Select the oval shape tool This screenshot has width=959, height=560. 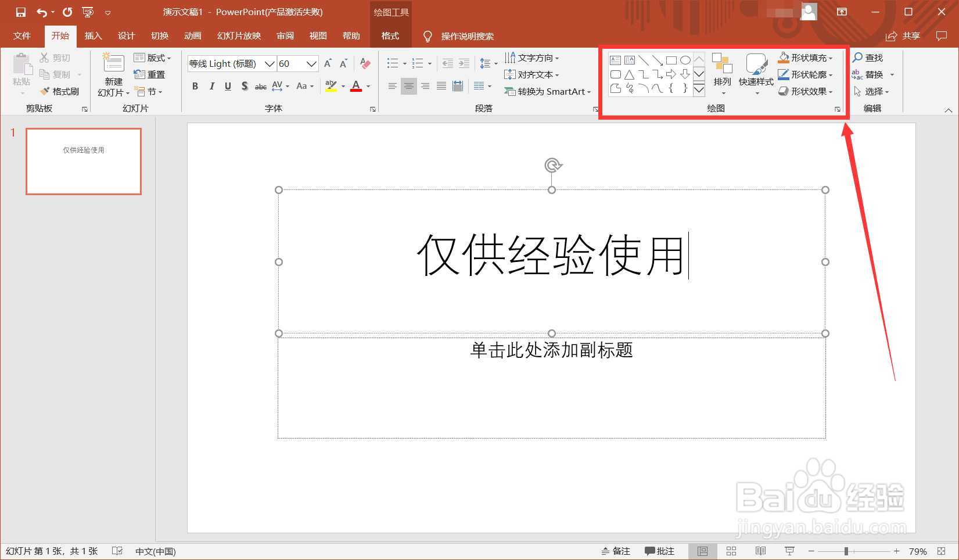pos(686,59)
